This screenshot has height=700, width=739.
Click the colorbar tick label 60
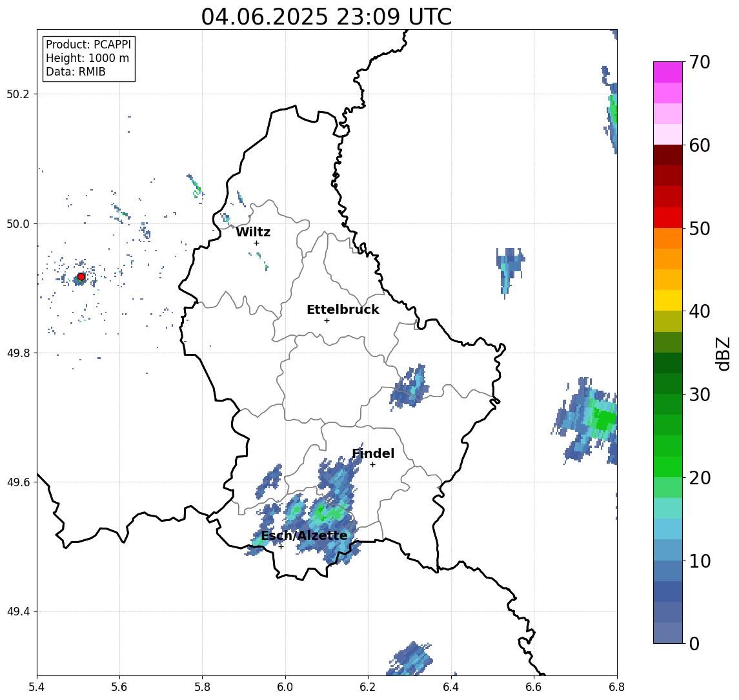coord(700,146)
